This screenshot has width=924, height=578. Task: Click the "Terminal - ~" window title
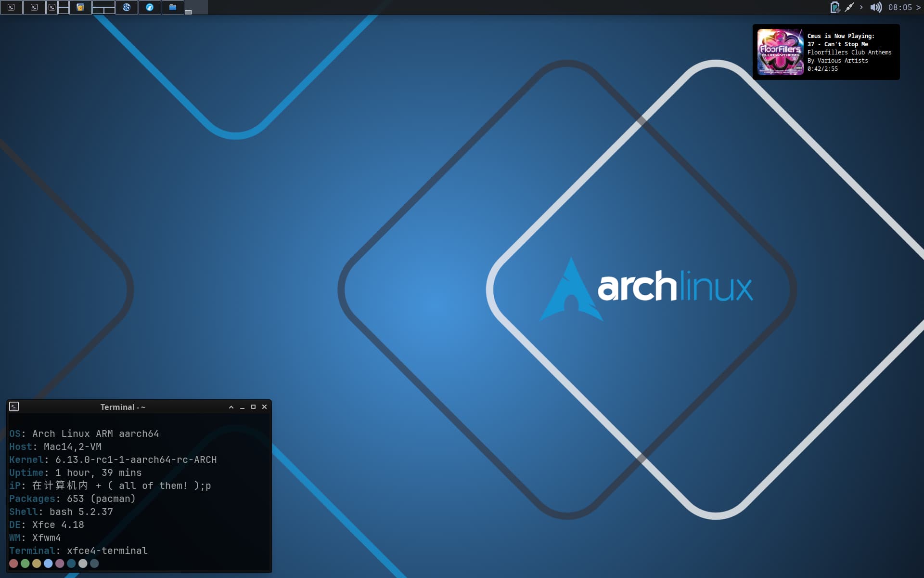123,407
